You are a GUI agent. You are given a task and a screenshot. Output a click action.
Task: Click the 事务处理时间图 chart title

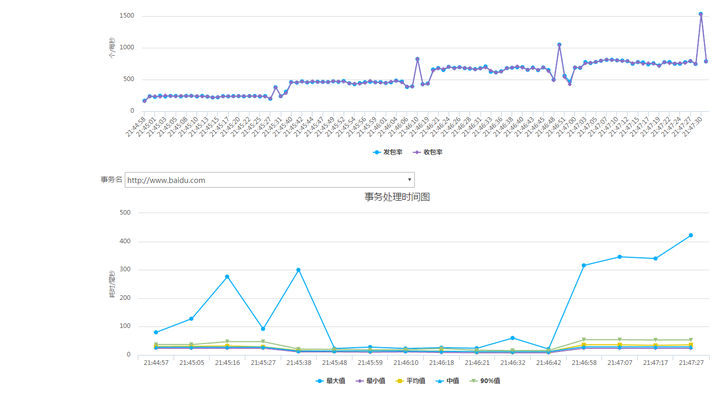397,197
